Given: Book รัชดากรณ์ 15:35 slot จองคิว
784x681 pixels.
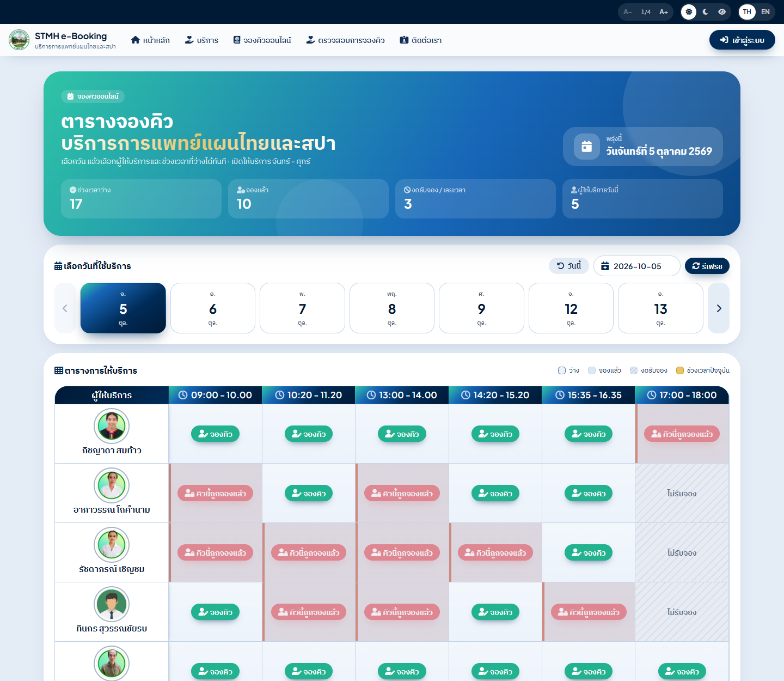Looking at the screenshot, I should (589, 553).
